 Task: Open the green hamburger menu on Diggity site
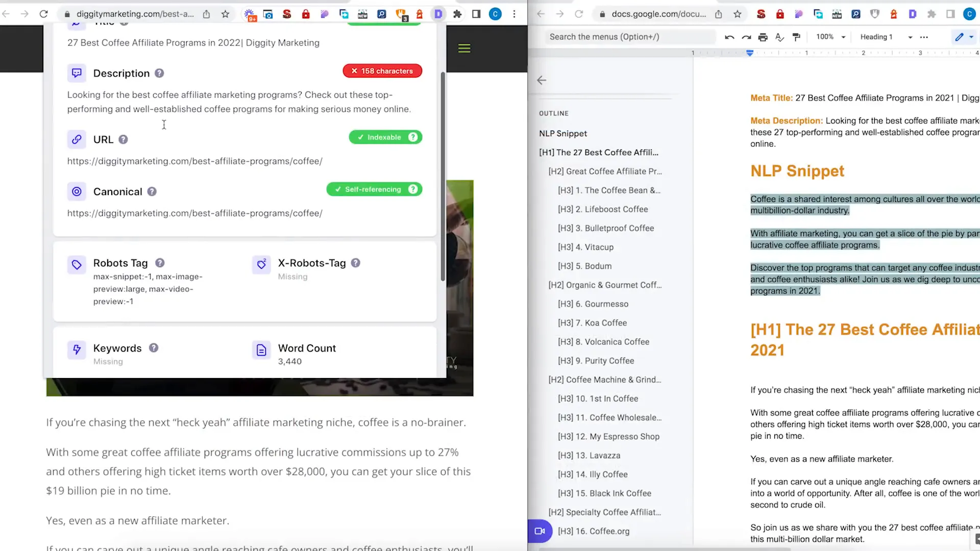tap(464, 48)
